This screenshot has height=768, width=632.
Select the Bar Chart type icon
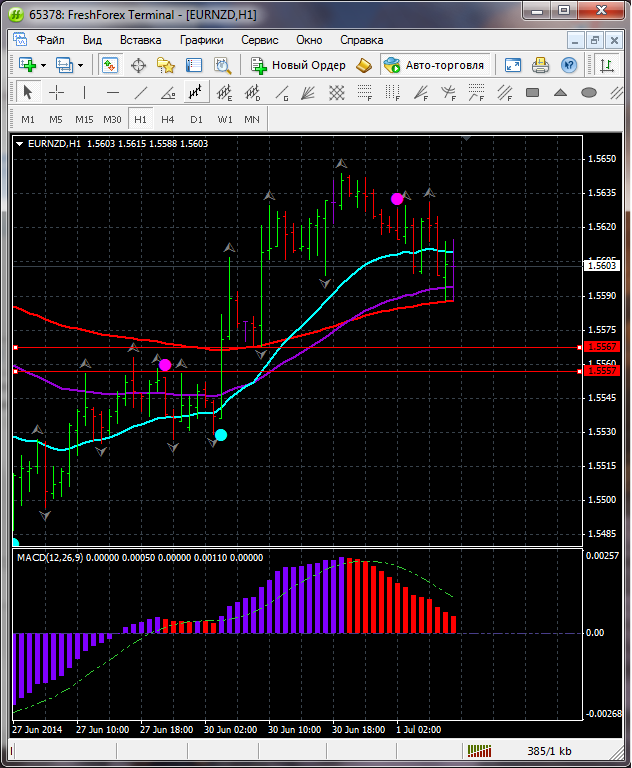click(608, 65)
